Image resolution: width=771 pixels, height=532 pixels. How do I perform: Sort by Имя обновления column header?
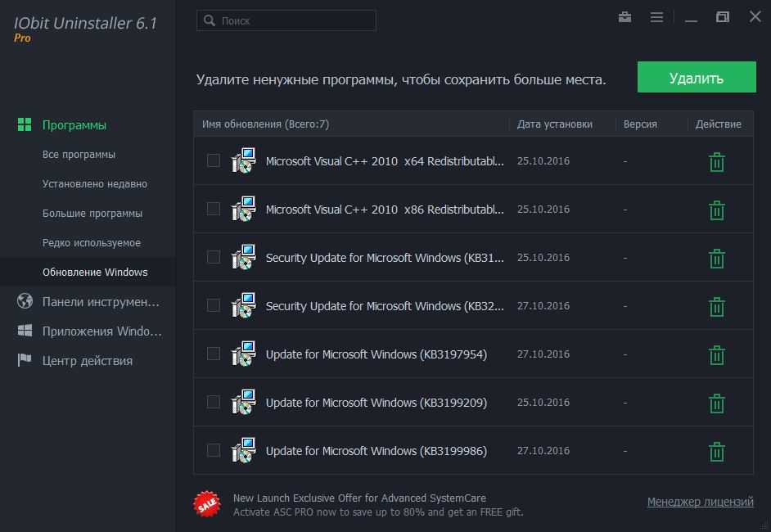(x=265, y=124)
